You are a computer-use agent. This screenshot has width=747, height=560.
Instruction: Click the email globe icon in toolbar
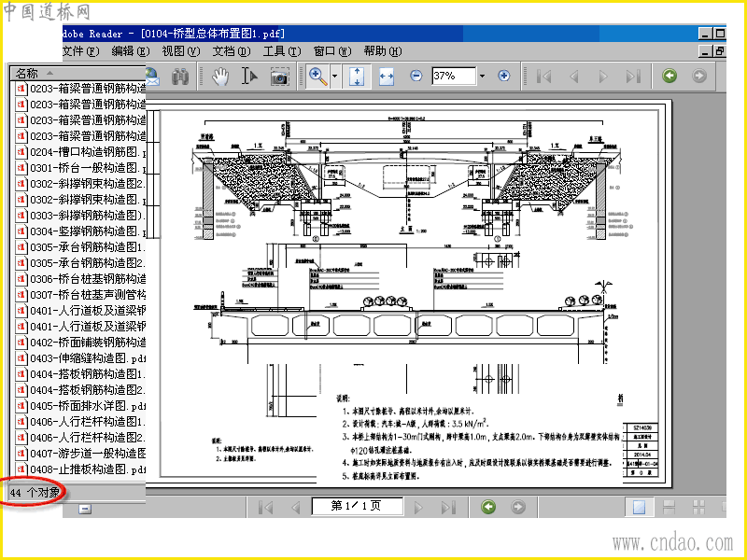click(x=152, y=77)
